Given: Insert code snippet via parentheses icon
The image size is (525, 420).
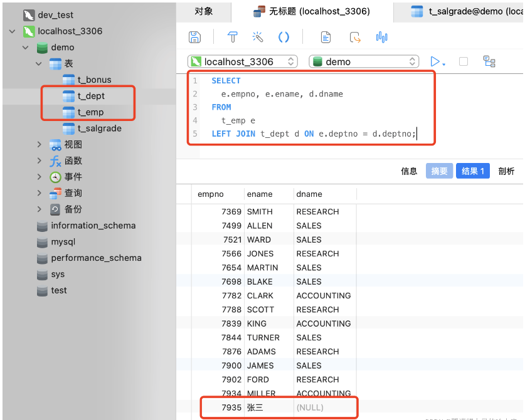Looking at the screenshot, I should (x=284, y=37).
